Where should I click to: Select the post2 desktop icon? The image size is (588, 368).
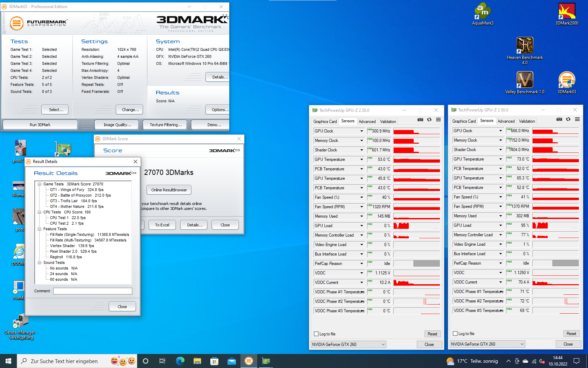click(x=19, y=151)
